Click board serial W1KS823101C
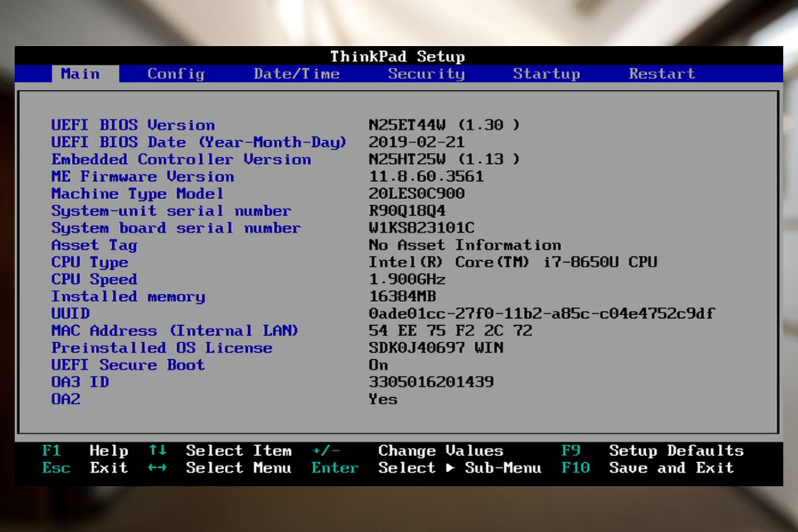The height and width of the screenshot is (532, 798). pyautogui.click(x=422, y=229)
